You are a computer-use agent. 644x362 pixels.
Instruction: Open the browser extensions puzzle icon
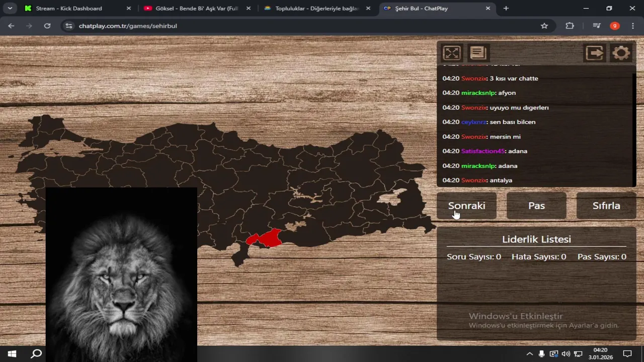(x=570, y=26)
